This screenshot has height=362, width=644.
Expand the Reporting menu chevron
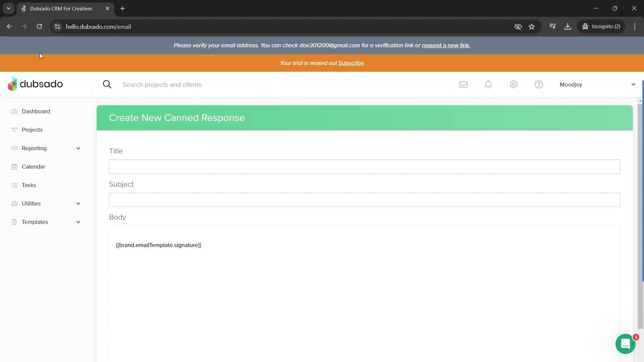click(x=78, y=148)
